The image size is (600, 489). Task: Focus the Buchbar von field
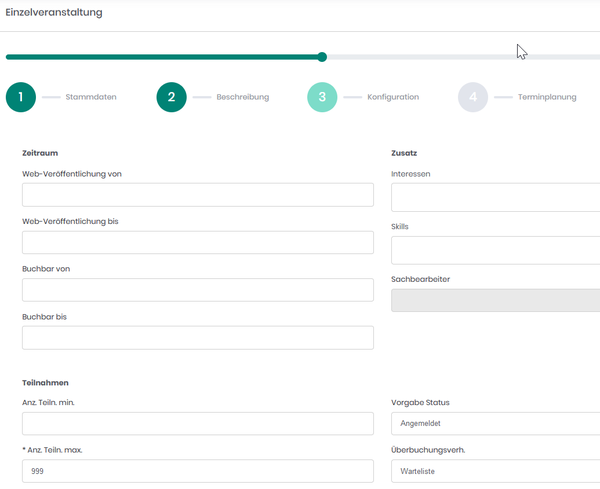click(198, 290)
